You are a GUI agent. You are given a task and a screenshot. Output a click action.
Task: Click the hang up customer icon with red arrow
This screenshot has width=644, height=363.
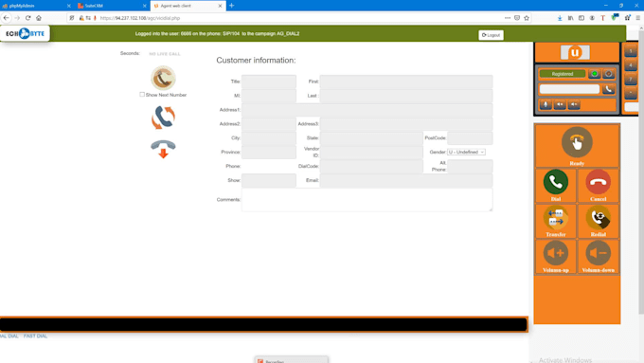coord(163,149)
